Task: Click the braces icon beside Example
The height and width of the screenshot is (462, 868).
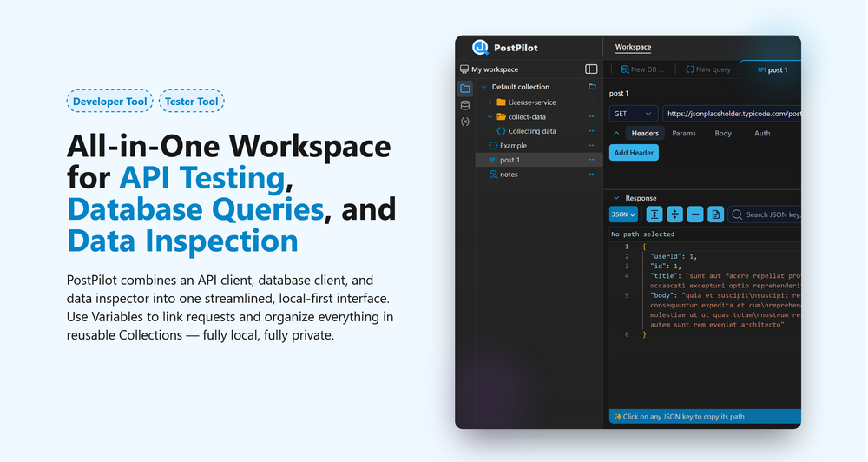Action: [493, 146]
